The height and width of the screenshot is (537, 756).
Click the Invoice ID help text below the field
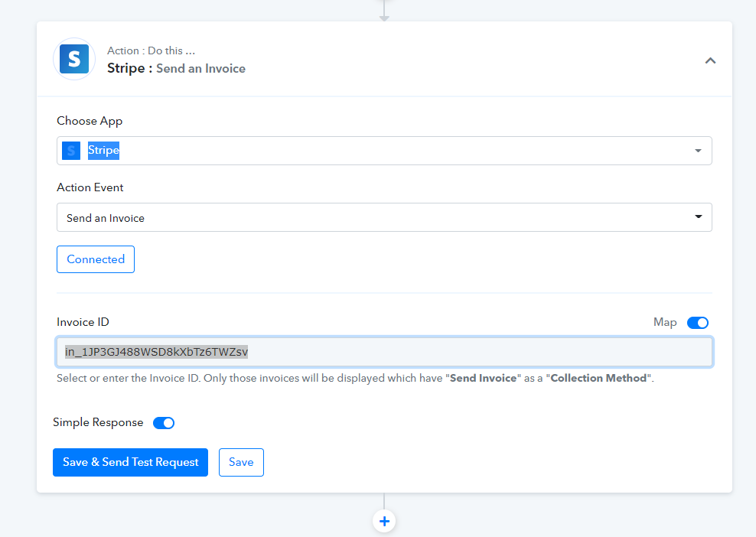(355, 378)
